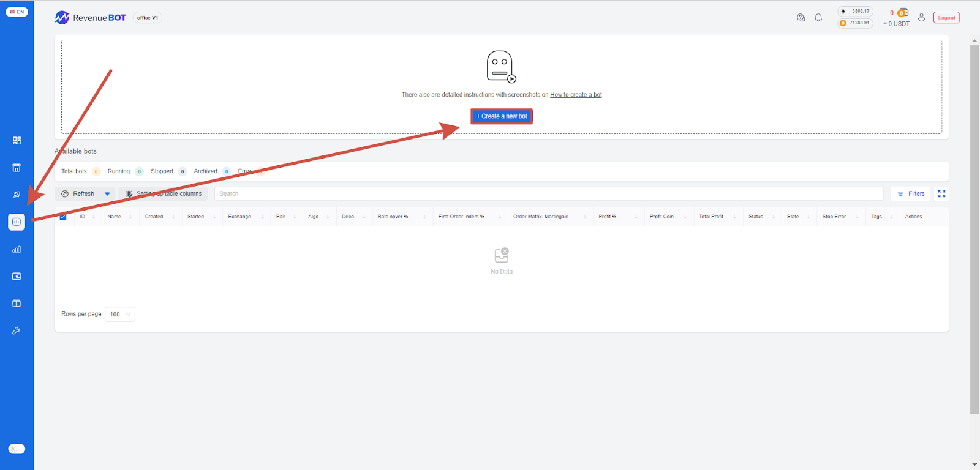Image resolution: width=980 pixels, height=470 pixels.
Task: Toggle the light/dark theme switch
Action: [17, 449]
